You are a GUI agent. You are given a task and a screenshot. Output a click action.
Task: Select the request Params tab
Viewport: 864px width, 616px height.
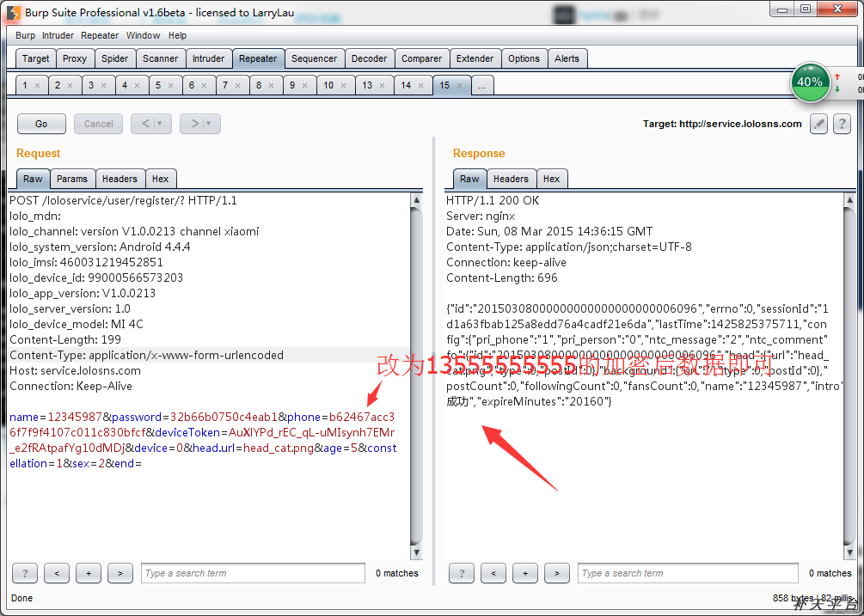(72, 179)
